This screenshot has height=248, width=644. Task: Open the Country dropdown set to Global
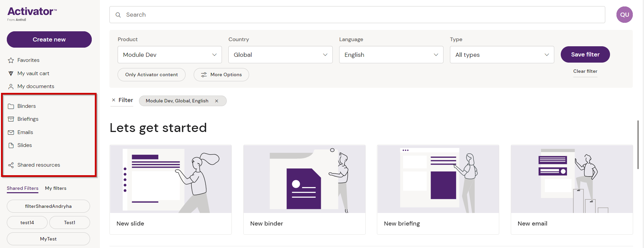(280, 55)
